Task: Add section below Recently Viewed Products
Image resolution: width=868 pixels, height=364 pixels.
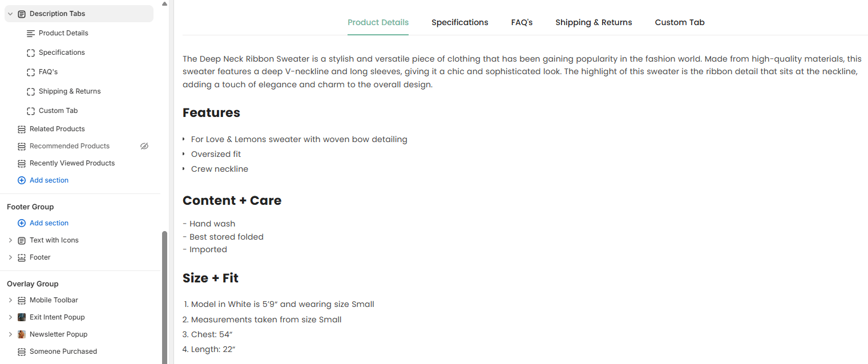Action: 43,180
